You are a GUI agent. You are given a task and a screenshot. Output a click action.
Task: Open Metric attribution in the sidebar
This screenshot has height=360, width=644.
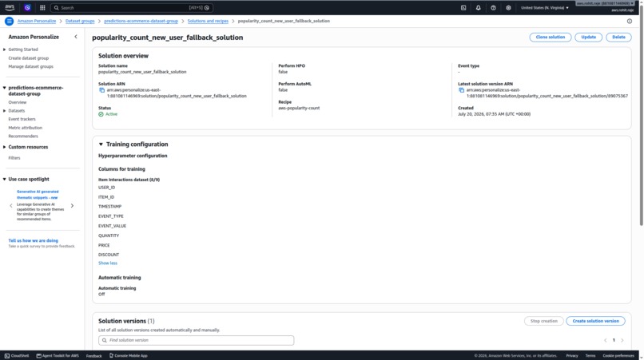(x=25, y=128)
